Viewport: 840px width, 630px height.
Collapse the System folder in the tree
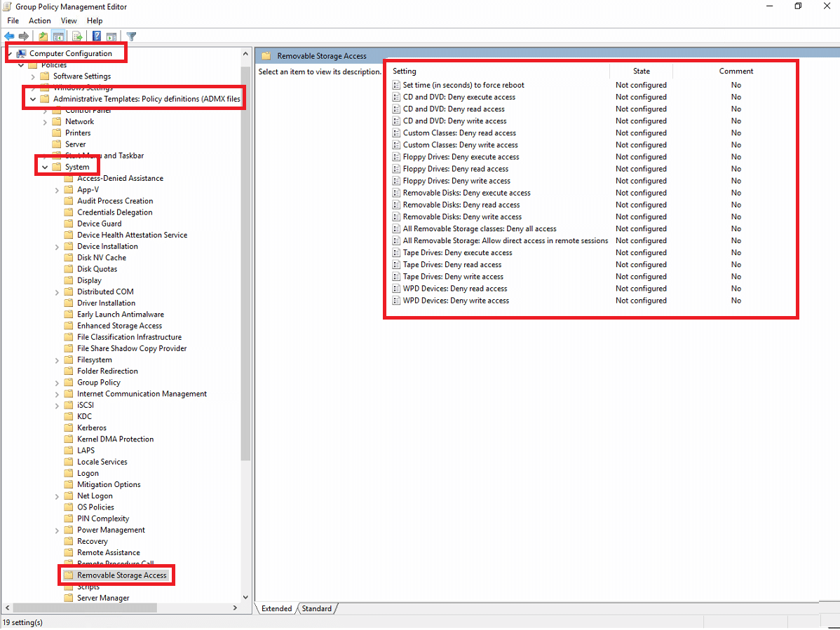(45, 167)
